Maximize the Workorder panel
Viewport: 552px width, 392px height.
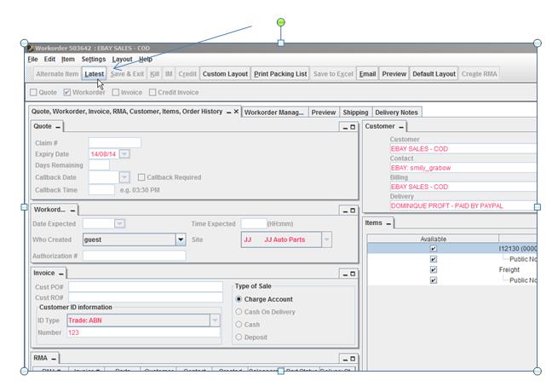click(x=352, y=210)
